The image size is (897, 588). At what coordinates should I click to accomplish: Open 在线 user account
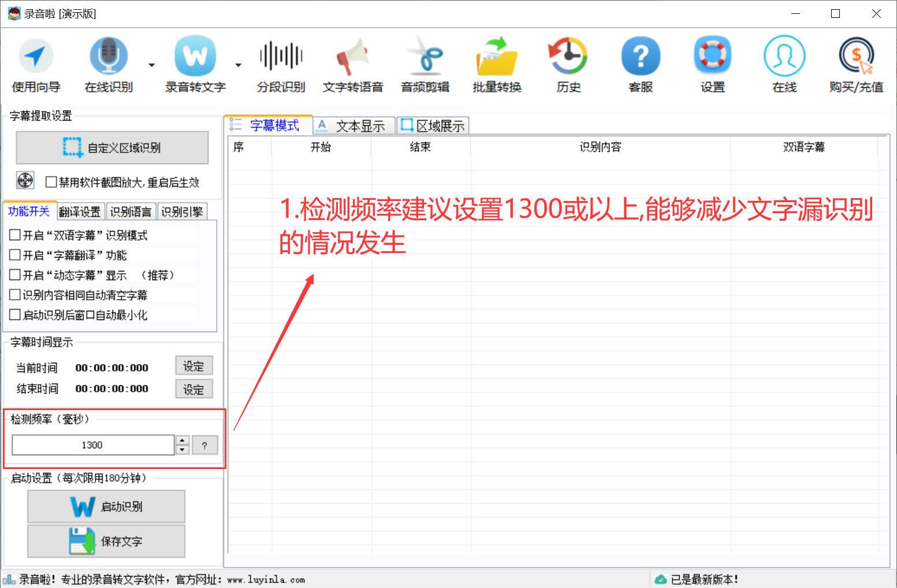click(x=784, y=65)
